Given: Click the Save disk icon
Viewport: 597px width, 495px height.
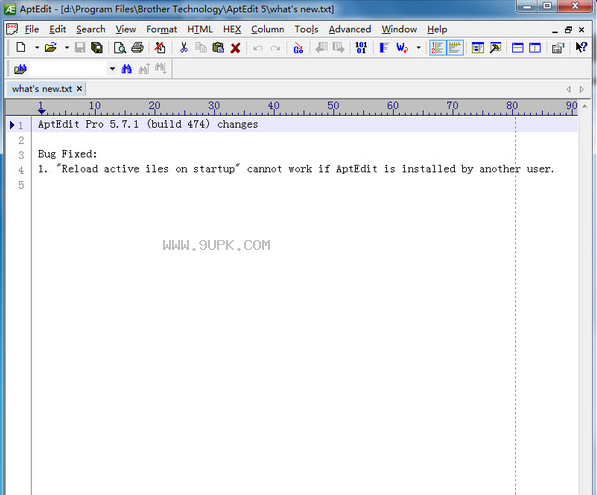Looking at the screenshot, I should (x=80, y=48).
